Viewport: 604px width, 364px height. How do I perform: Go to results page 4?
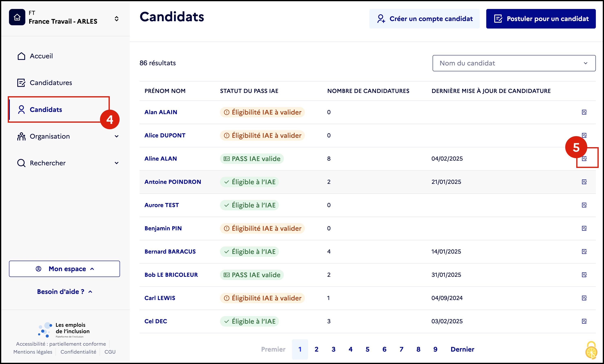pos(351,349)
